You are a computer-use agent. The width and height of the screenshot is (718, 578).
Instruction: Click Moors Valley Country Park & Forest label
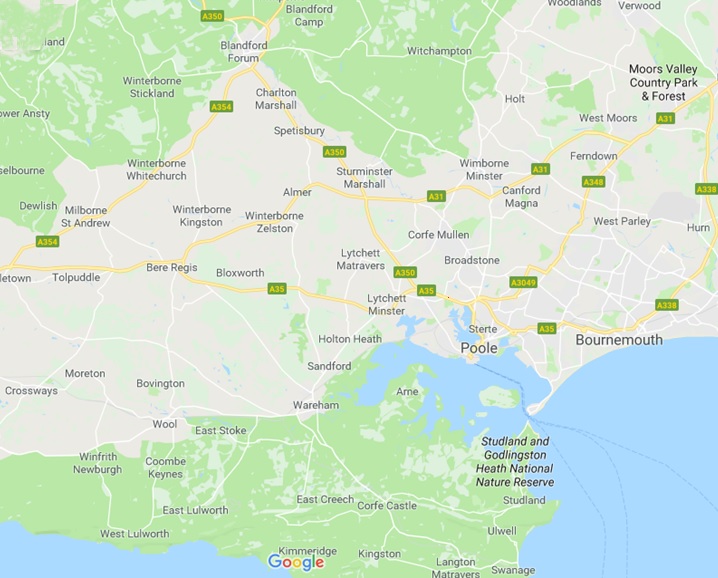tap(663, 82)
